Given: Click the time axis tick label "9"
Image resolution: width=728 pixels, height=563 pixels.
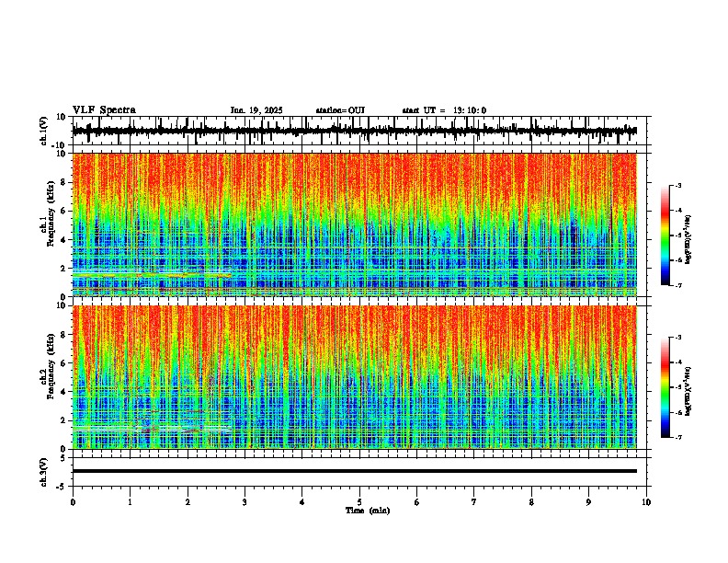Looking at the screenshot, I should click(588, 502).
